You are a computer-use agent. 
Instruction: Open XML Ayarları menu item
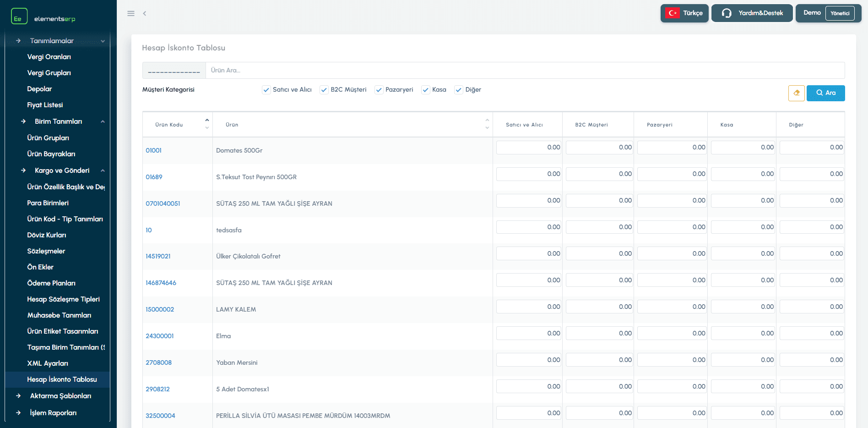pyautogui.click(x=48, y=363)
